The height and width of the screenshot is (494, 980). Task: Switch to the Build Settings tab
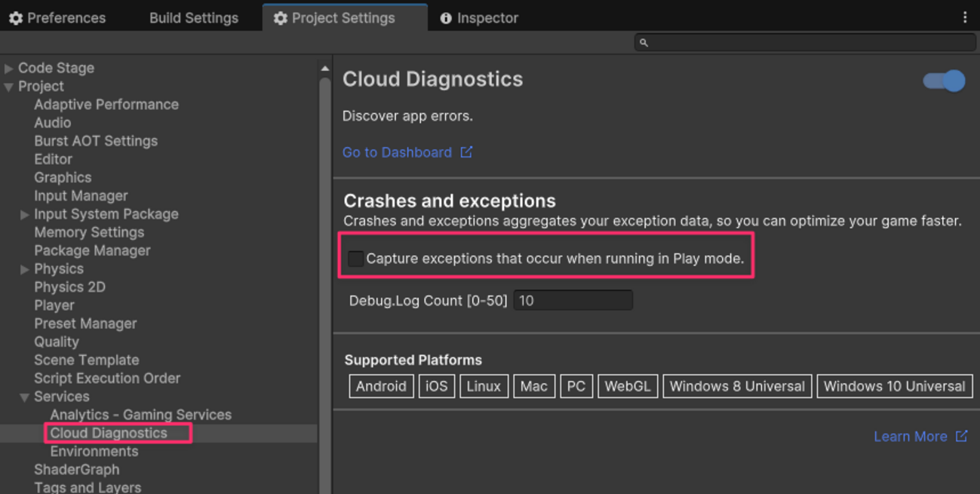193,17
